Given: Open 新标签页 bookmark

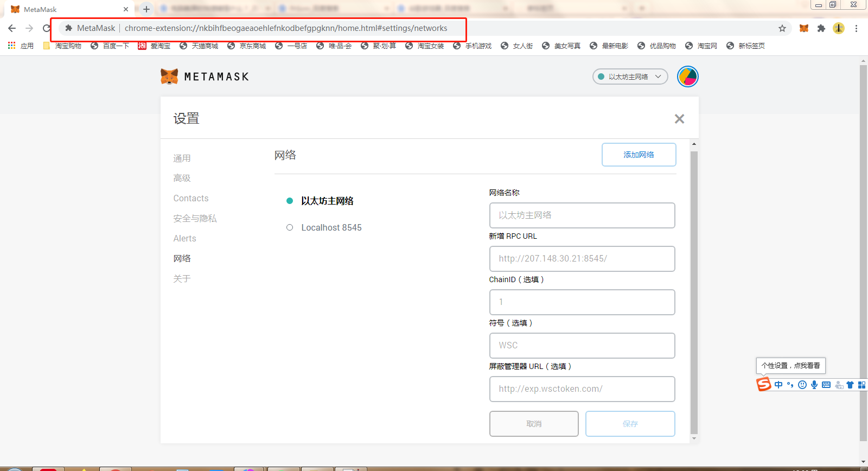Looking at the screenshot, I should point(745,46).
